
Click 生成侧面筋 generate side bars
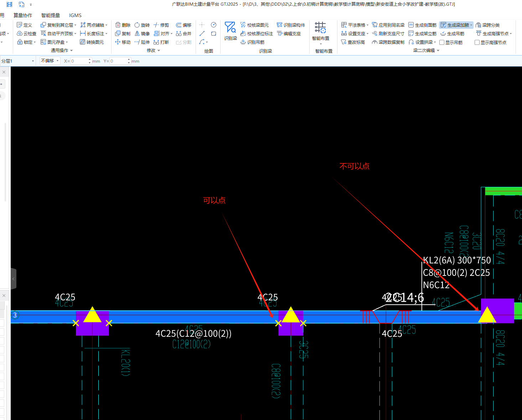422,25
